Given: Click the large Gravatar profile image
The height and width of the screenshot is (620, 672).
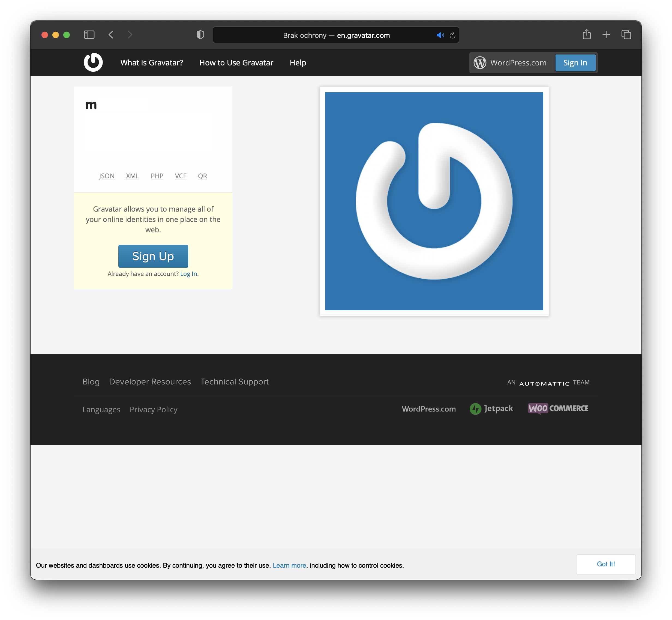Looking at the screenshot, I should 434,201.
